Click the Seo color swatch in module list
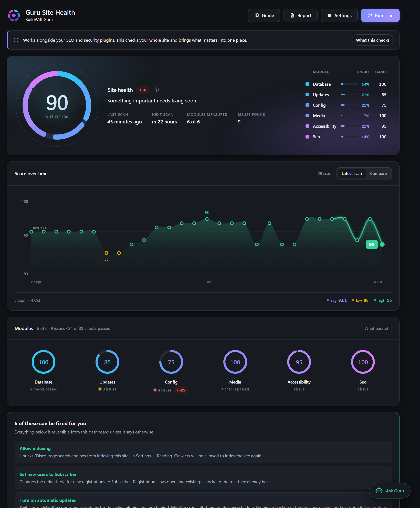This screenshot has width=420, height=508. coord(307,136)
